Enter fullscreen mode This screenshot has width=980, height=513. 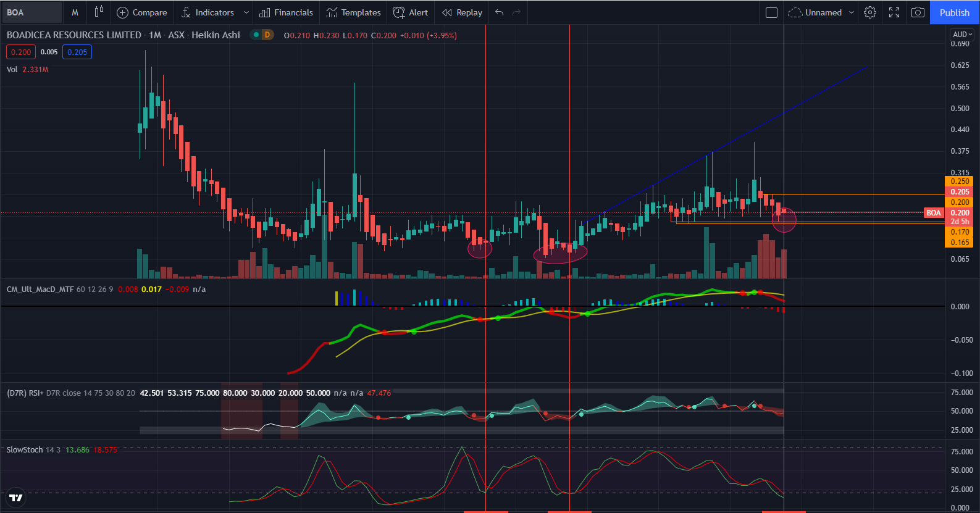tap(894, 12)
